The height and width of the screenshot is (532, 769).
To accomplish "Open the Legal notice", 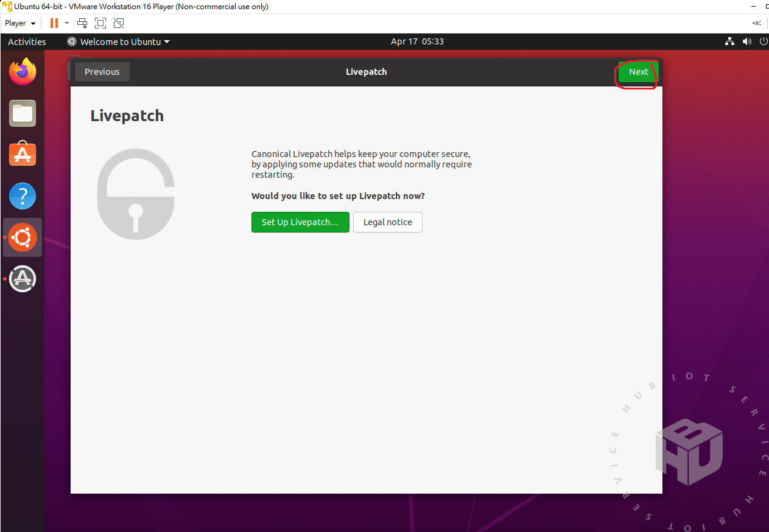I will click(388, 222).
